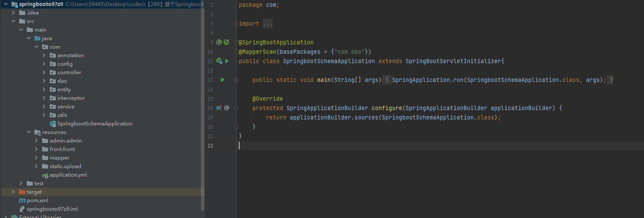Click the magnifier Spring icon beside @SpringBootApplication
Image resolution: width=644 pixels, height=218 pixels.
point(218,42)
